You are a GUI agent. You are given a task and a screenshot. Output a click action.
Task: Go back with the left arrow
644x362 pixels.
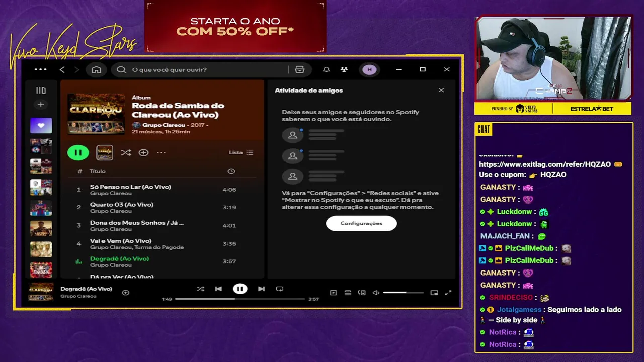[62, 69]
